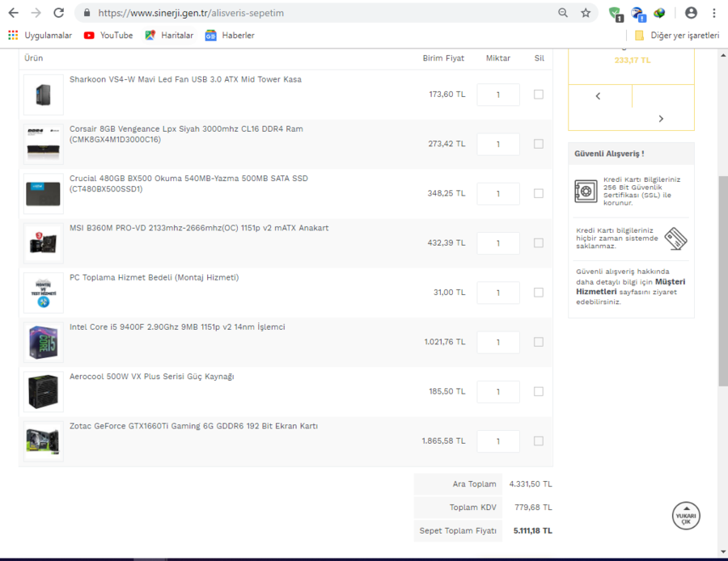This screenshot has height=561, width=728.
Task: Tick the delete checkbox for Crucial 480GB SSD
Action: [539, 193]
